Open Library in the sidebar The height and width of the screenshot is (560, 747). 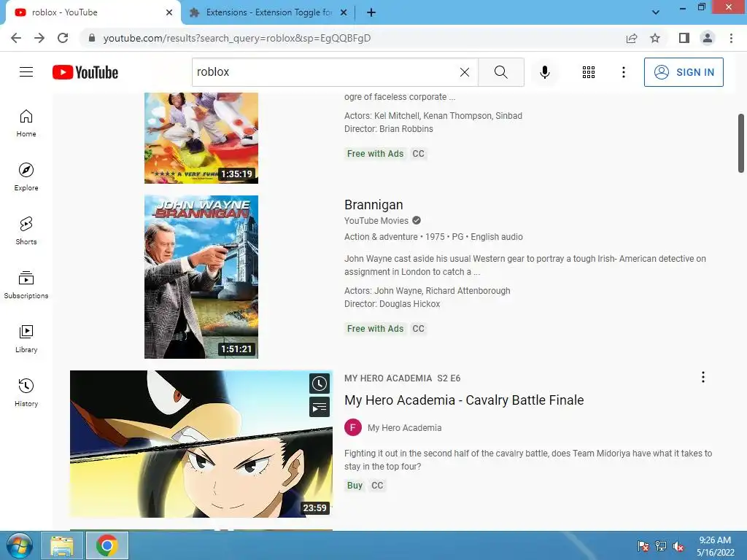(x=26, y=338)
